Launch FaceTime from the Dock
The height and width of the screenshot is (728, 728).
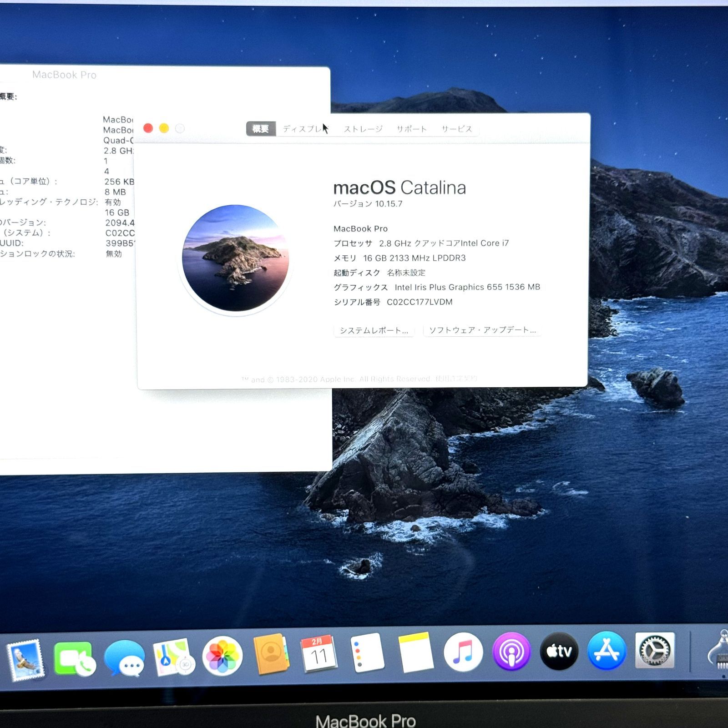coord(75,658)
